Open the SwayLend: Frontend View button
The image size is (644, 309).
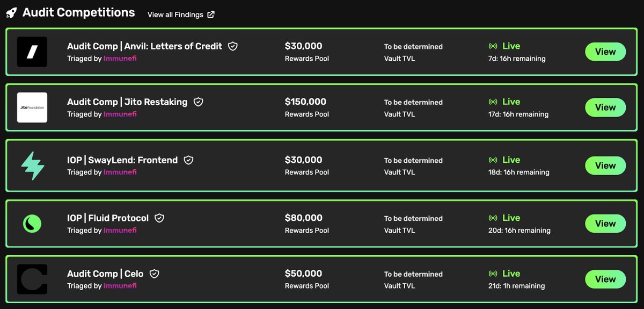[605, 166]
